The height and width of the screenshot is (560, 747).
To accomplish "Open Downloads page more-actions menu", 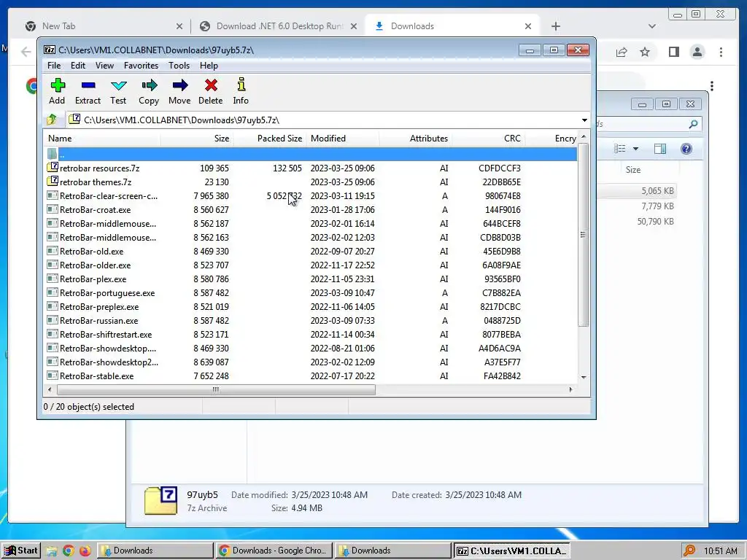I will [712, 86].
